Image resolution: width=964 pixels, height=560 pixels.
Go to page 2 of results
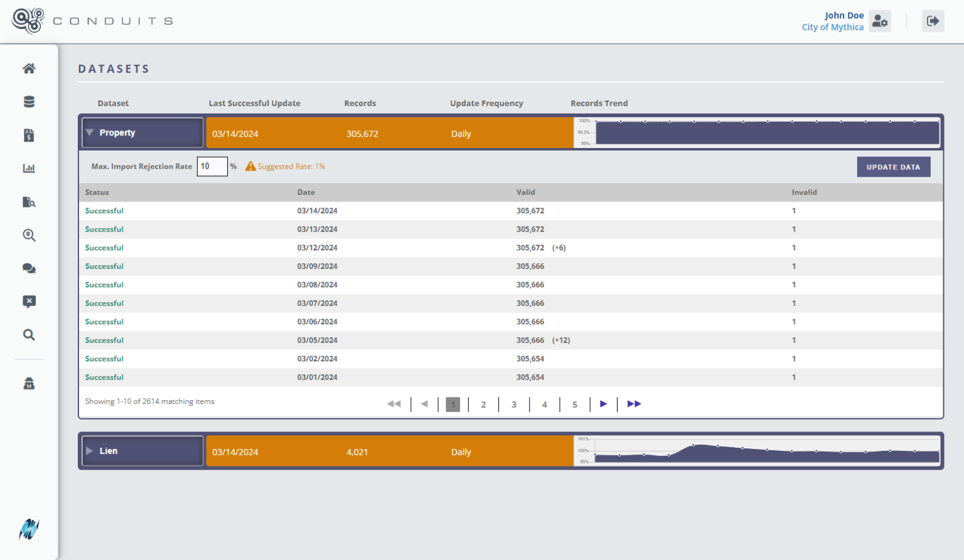point(483,404)
